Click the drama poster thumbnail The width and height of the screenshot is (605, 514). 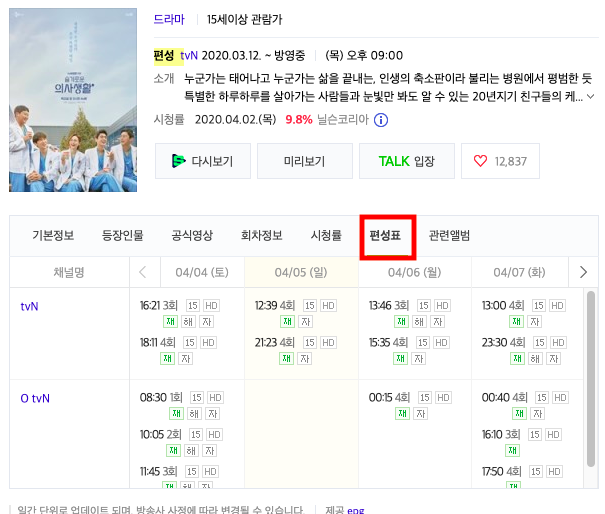coord(73,100)
